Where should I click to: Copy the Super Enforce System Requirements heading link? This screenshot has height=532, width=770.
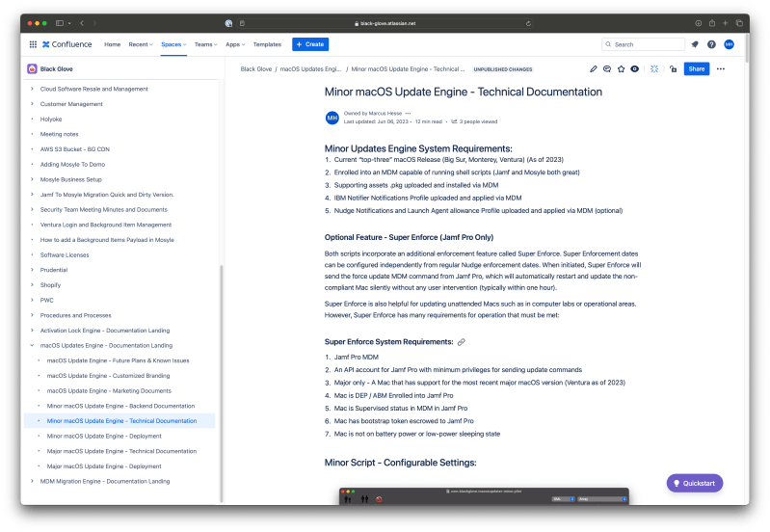coord(461,342)
